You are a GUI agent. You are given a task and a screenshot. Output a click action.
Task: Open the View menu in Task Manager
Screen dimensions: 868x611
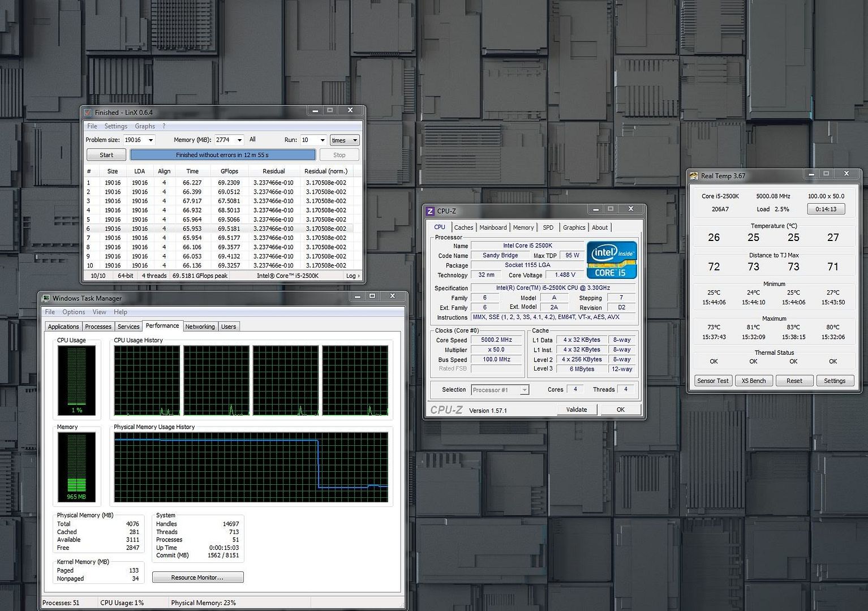click(100, 312)
